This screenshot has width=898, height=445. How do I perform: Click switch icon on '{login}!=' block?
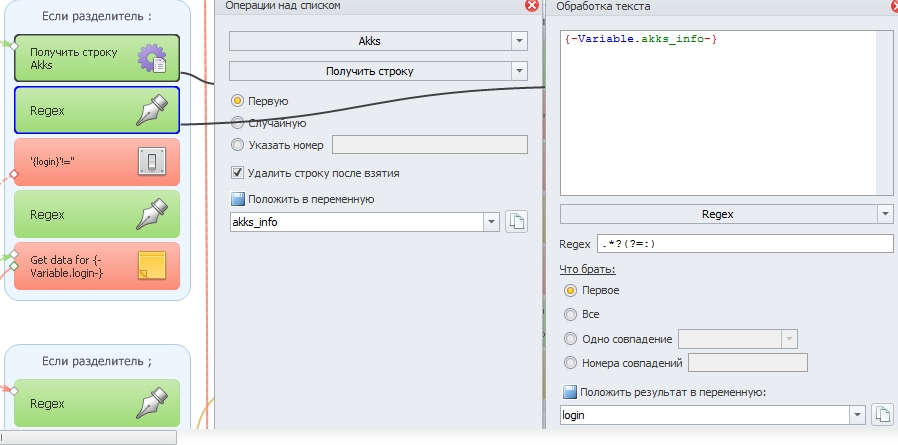tap(152, 161)
